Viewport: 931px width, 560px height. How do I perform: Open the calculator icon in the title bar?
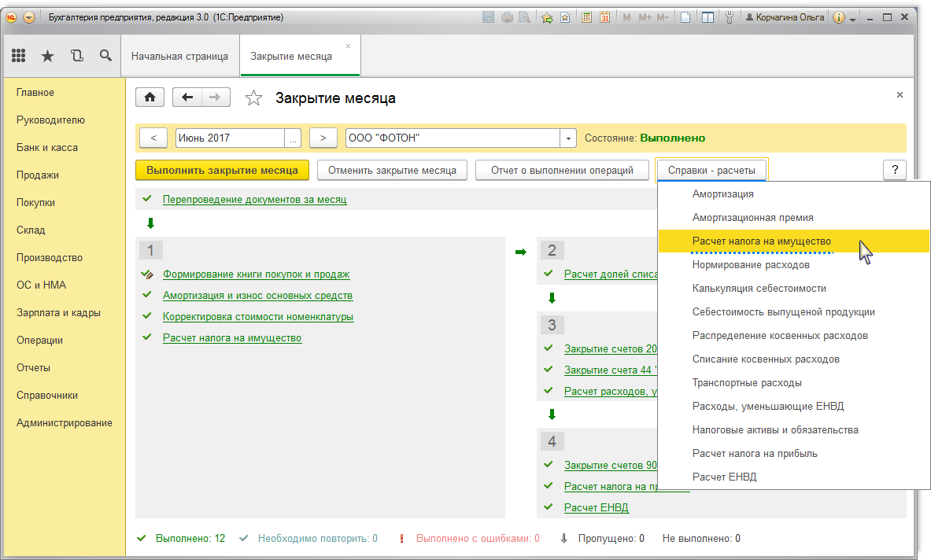coord(586,17)
